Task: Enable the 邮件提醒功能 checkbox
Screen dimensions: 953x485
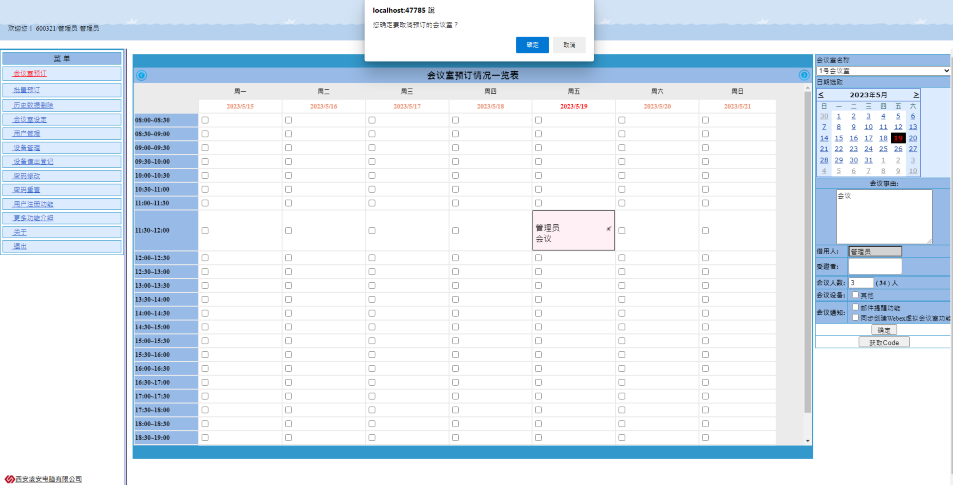Action: [x=855, y=308]
